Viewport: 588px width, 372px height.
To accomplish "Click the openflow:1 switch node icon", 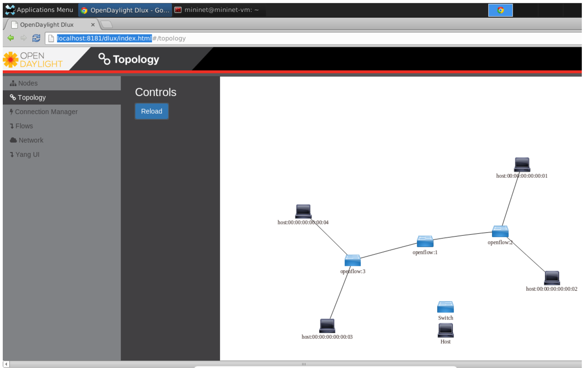I will 425,241.
